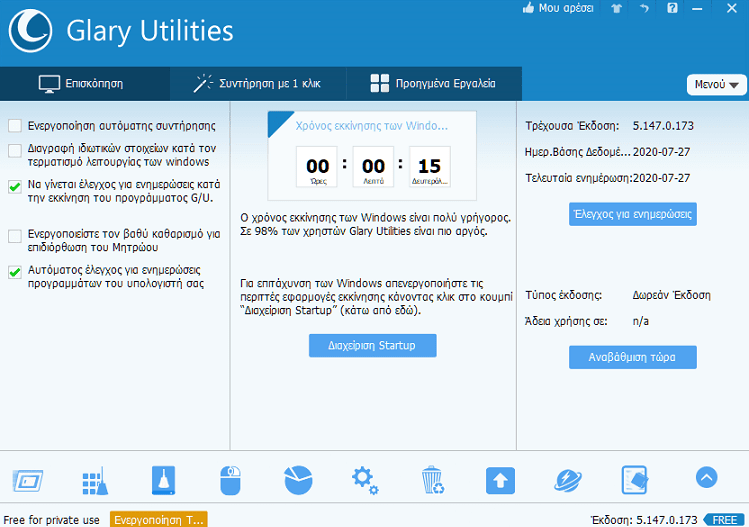
Task: Open the planet browser assistant icon
Action: pyautogui.click(x=568, y=481)
